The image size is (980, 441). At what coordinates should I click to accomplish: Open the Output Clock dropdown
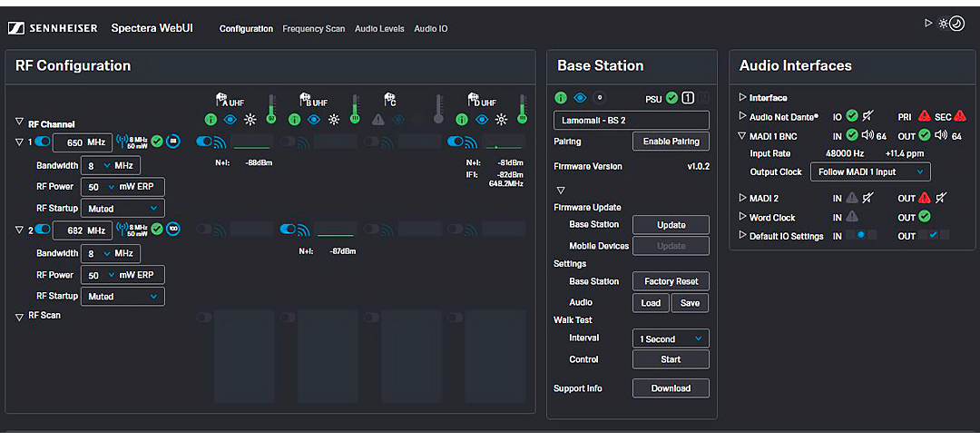(x=871, y=171)
